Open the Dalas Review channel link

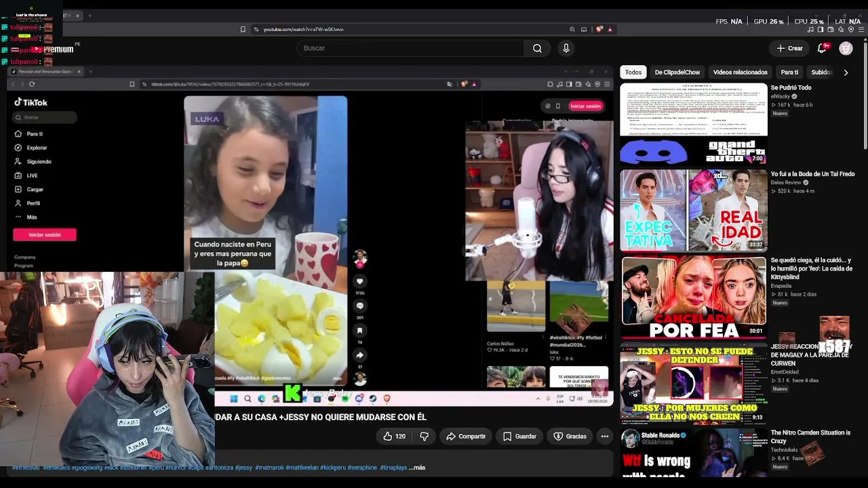point(786,183)
